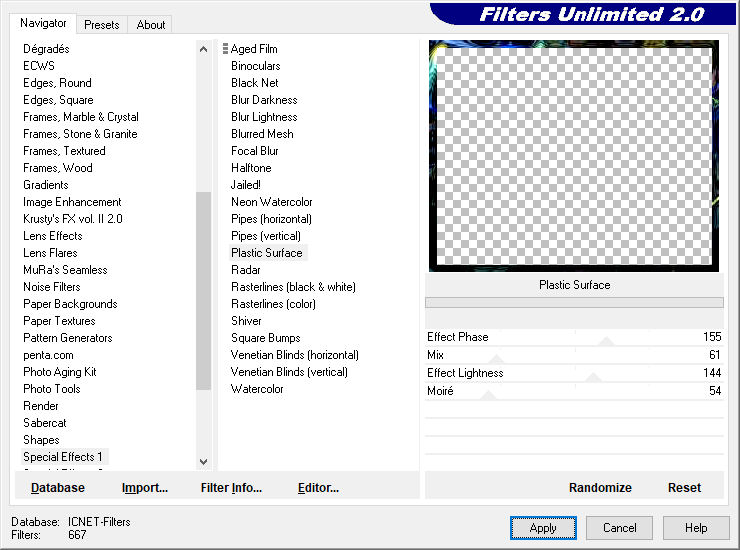740x550 pixels.
Task: Select Edges, Round category
Action: (57, 83)
